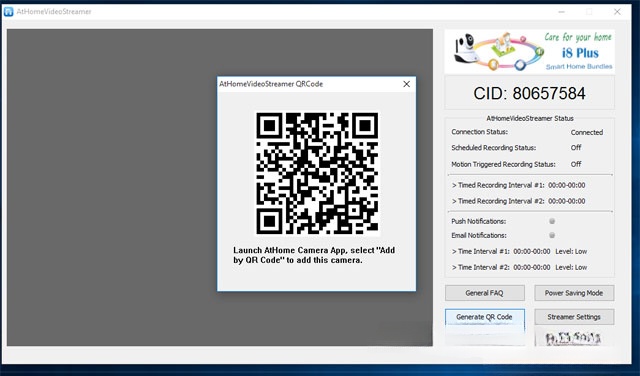This screenshot has width=640, height=376.
Task: Open Streamer Settings
Action: [574, 317]
